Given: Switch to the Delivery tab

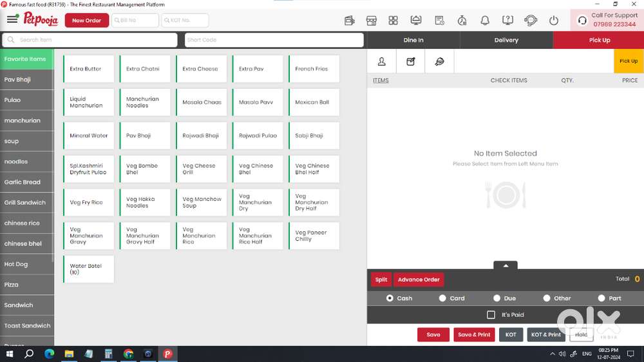Looking at the screenshot, I should click(x=506, y=40).
